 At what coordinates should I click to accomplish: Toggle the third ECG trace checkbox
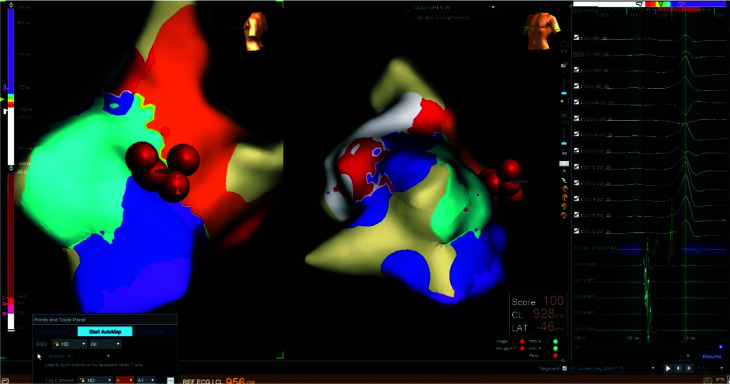[x=576, y=70]
